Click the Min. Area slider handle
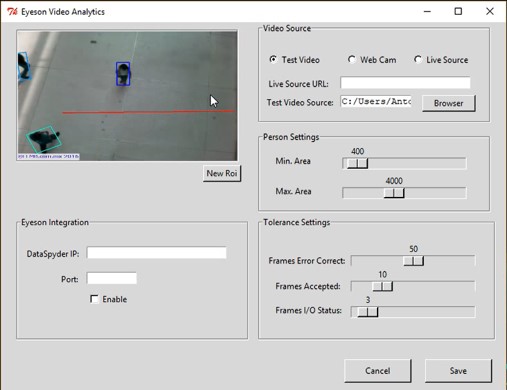 pyautogui.click(x=358, y=163)
